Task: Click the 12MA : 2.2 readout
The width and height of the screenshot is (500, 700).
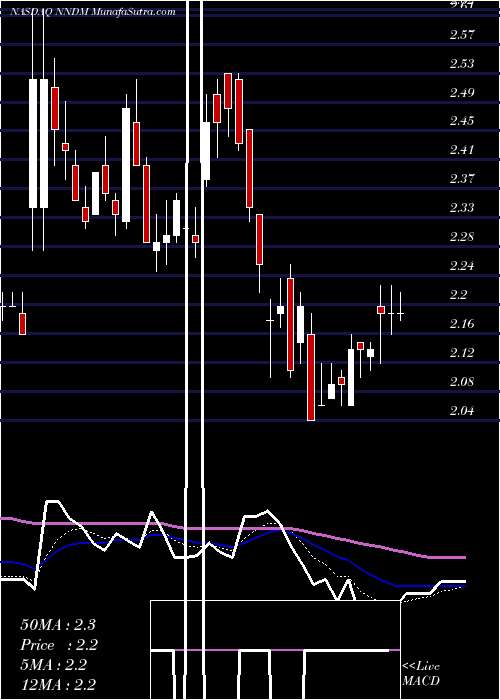Action: tap(58, 685)
